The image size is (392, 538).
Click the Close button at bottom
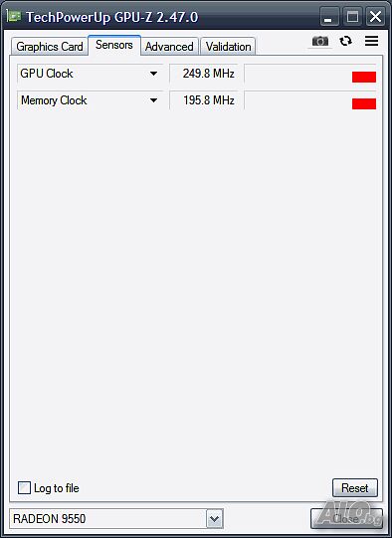pos(346,519)
